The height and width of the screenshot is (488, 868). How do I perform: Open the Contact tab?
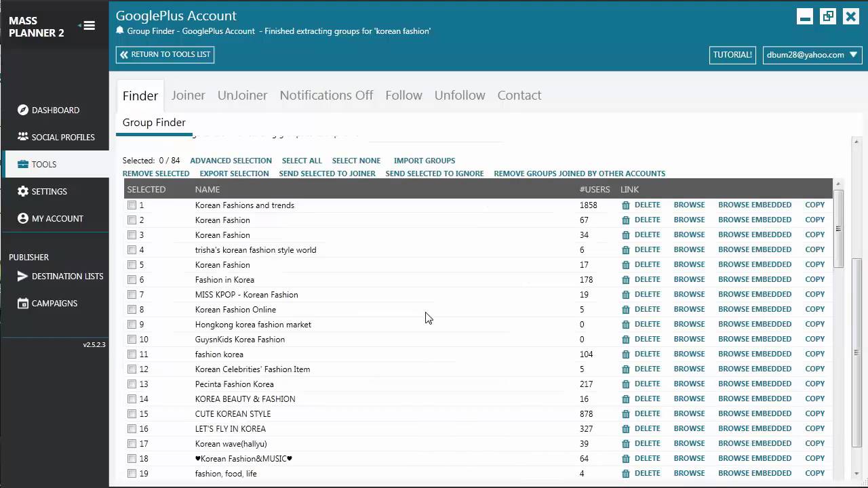(519, 96)
